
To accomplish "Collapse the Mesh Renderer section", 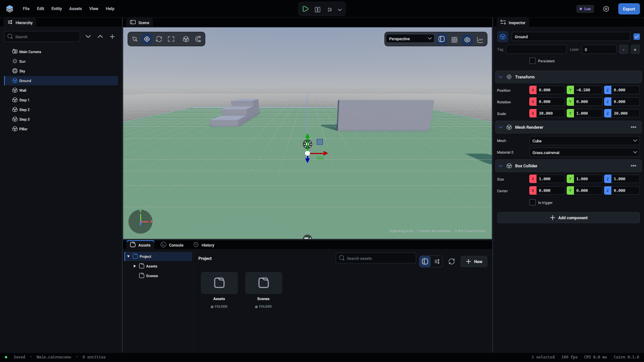I will 501,127.
